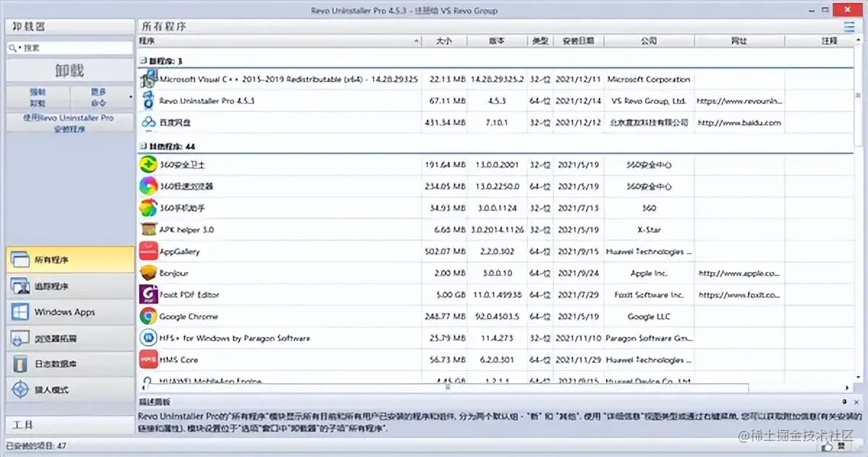The width and height of the screenshot is (868, 457).
Task: Select the Google LLC company cell
Action: pos(649,317)
